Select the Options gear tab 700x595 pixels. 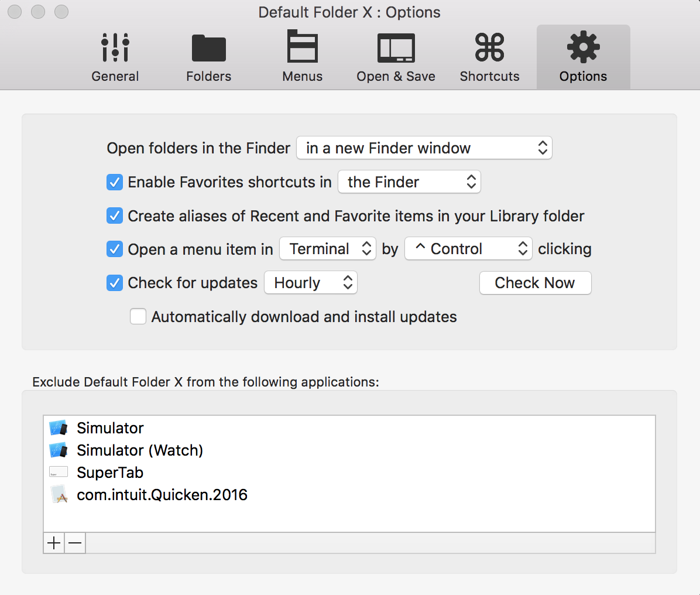click(583, 57)
